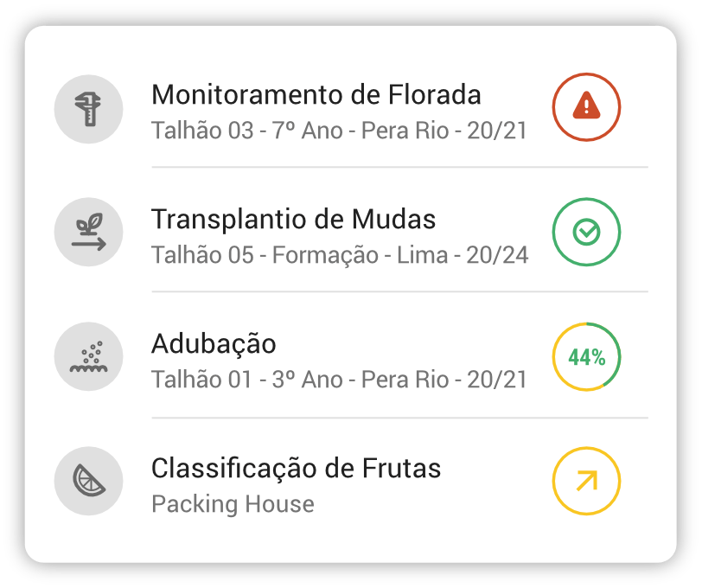Select the Adubação title
Image resolution: width=702 pixels, height=588 pixels.
[x=214, y=344]
